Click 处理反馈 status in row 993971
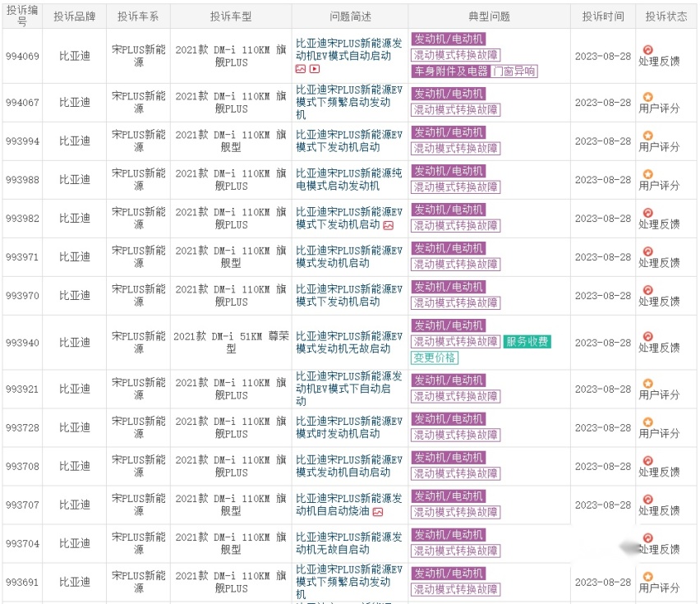 pos(659,263)
